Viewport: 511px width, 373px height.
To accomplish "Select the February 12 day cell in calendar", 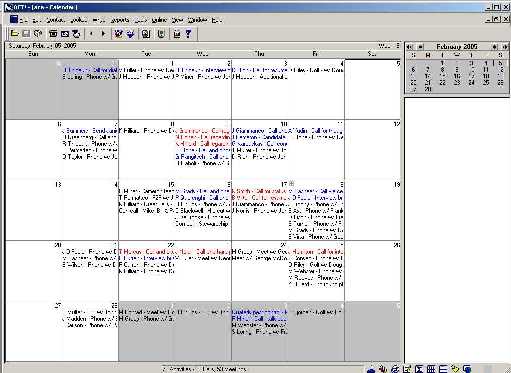I will [x=373, y=150].
